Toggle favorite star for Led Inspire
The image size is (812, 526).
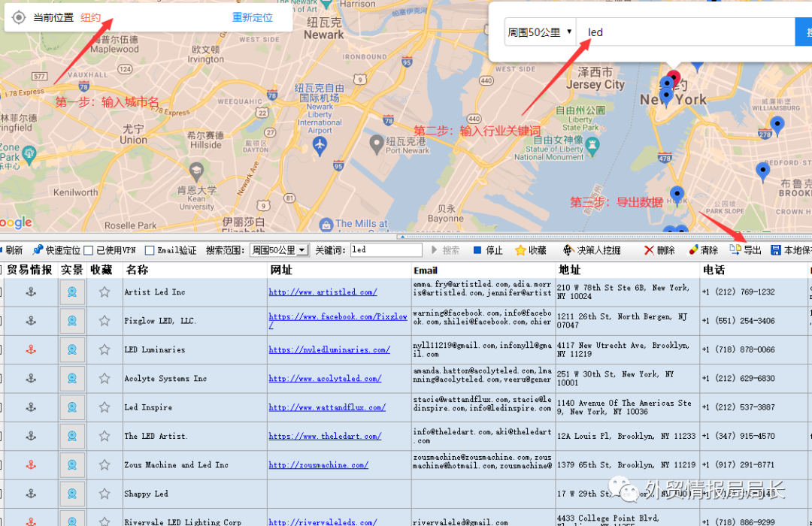105,407
